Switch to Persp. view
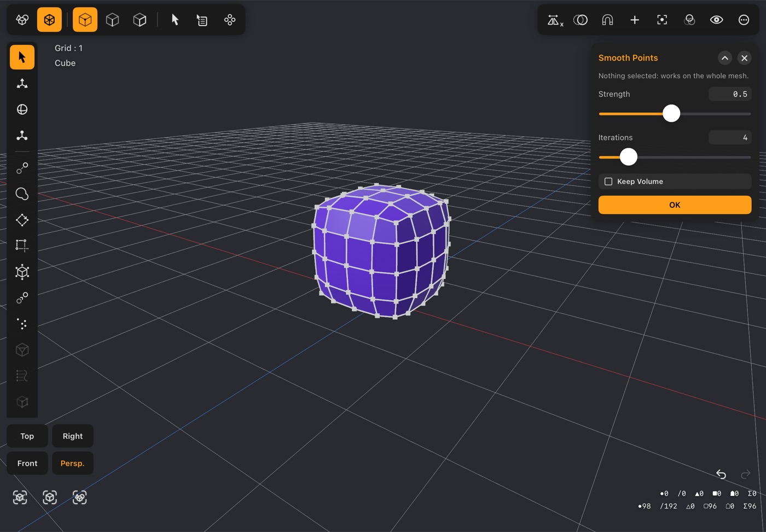 coord(73,463)
